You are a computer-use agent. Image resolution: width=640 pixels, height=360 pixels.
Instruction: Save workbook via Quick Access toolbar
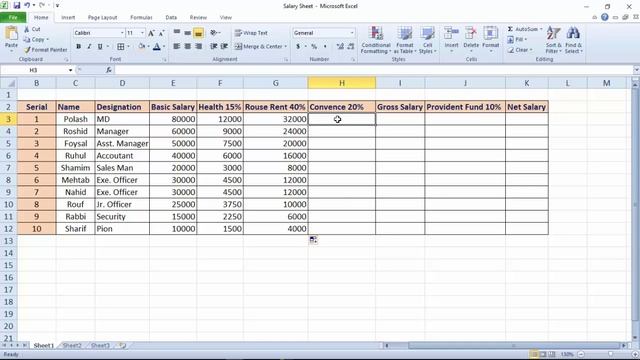(17, 6)
